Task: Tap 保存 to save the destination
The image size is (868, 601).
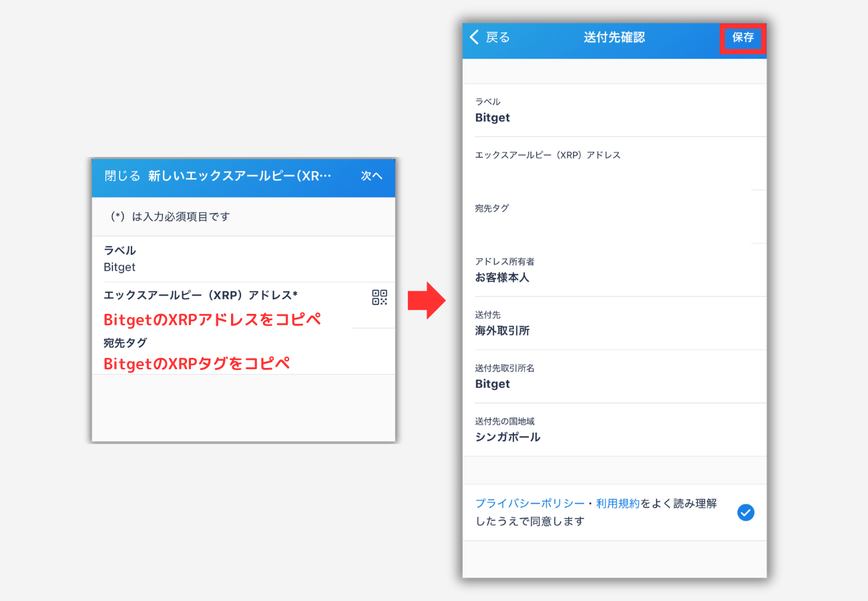Action: 742,37
